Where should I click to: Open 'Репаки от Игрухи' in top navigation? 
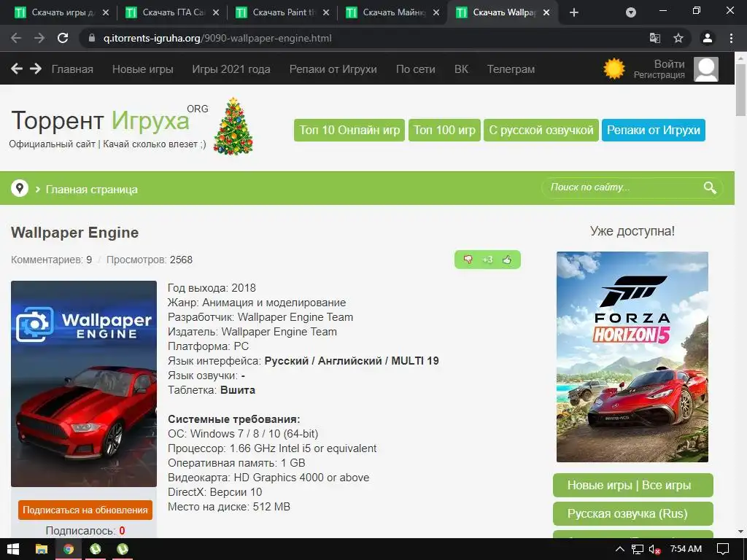coord(333,69)
